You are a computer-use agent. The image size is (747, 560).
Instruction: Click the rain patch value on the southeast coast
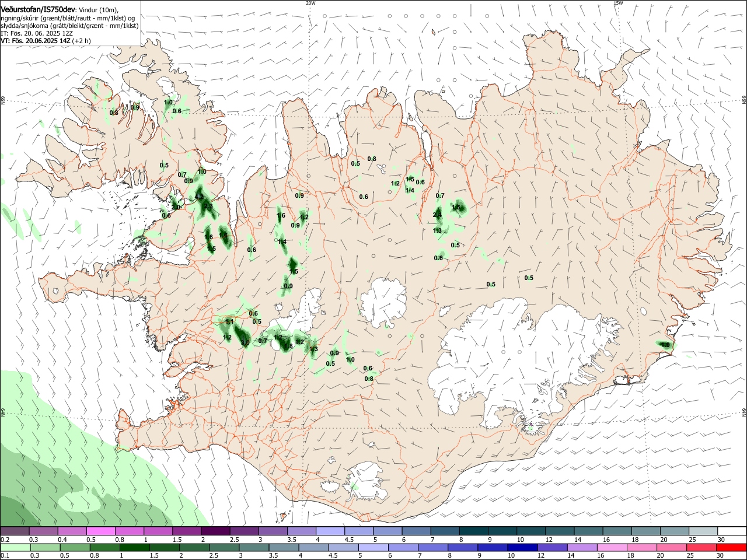tap(665, 345)
